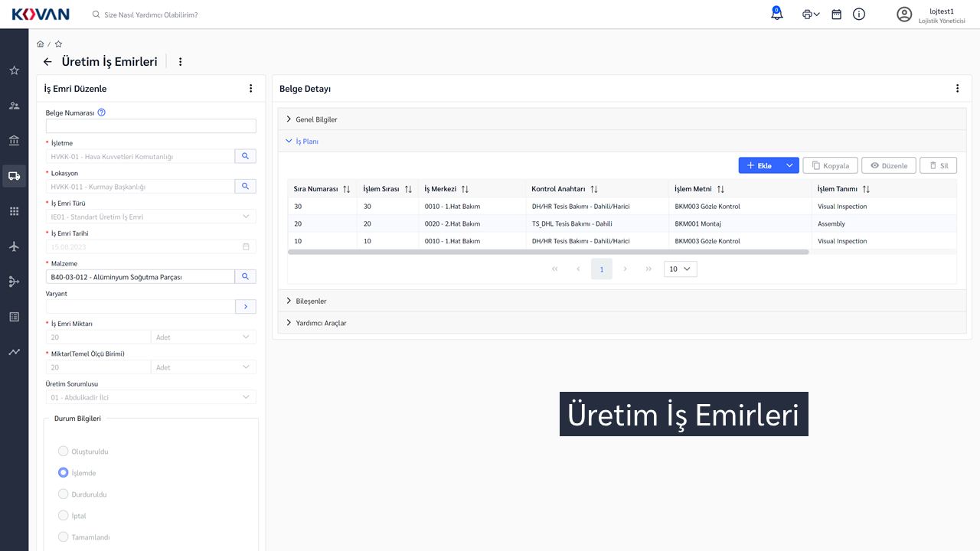Viewport: 980px width, 551px height.
Task: Click the info circle icon in header
Action: [859, 14]
